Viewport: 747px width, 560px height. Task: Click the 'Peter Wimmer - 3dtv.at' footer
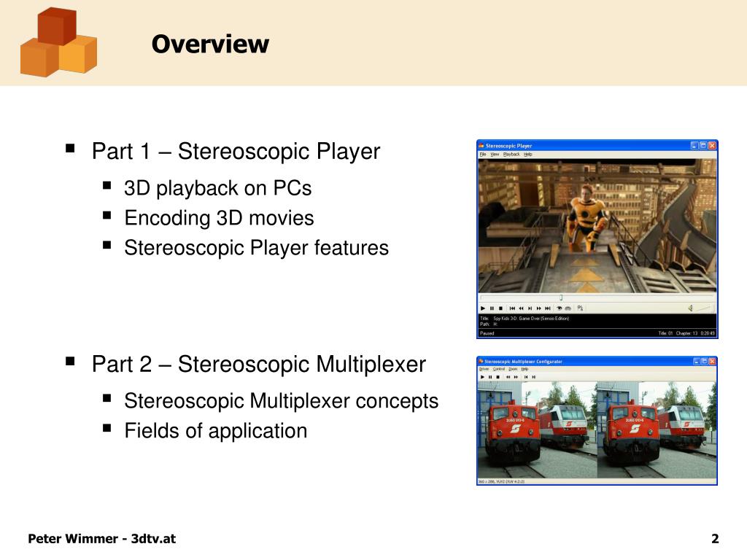pyautogui.click(x=102, y=539)
